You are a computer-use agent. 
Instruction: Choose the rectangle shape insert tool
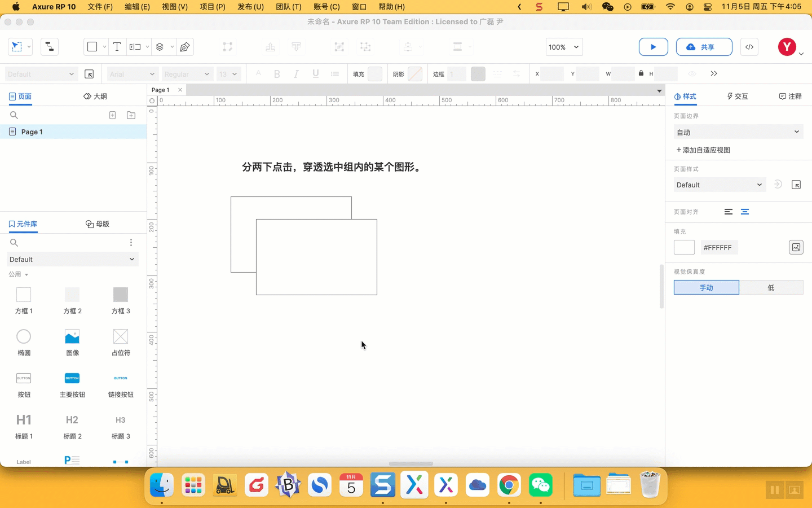(x=92, y=47)
